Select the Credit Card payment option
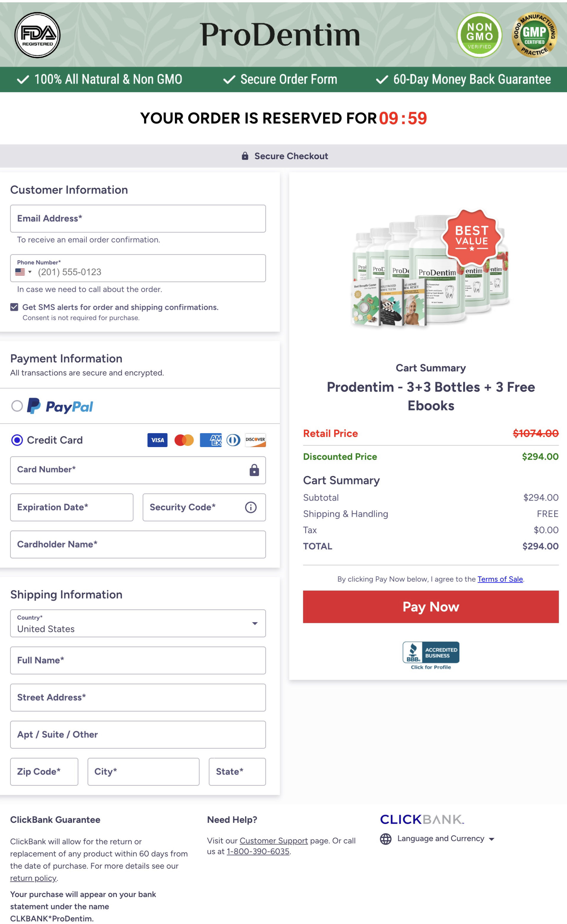 click(17, 440)
